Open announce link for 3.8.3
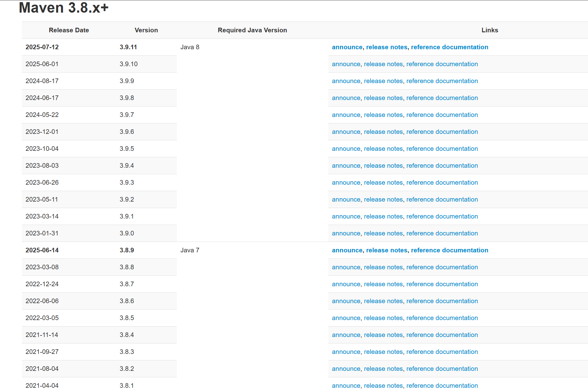The height and width of the screenshot is (389, 588). click(346, 352)
